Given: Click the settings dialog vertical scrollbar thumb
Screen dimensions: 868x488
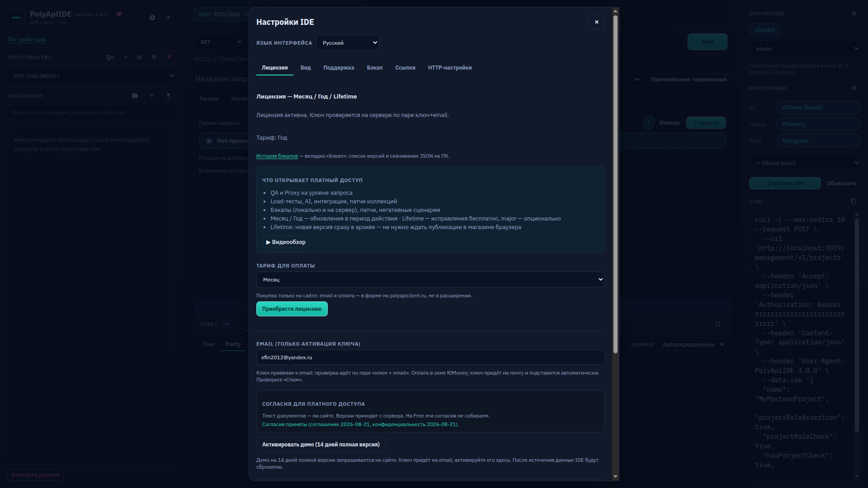Looking at the screenshot, I should 615,184.
